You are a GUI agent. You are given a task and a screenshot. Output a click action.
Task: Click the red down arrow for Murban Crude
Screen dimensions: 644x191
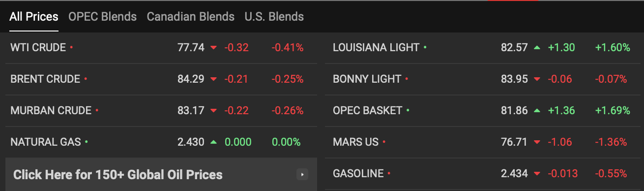(213, 111)
